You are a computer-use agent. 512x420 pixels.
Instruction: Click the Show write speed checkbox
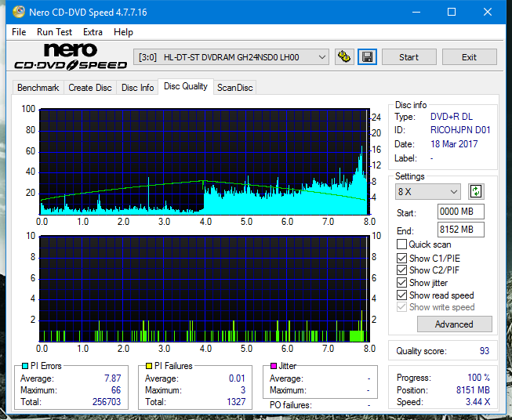click(401, 307)
